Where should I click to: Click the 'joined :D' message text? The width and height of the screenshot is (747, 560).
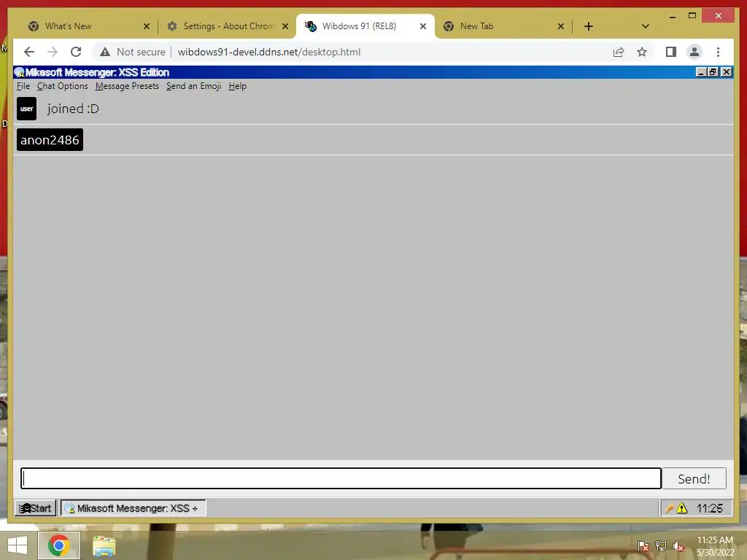[x=73, y=109]
